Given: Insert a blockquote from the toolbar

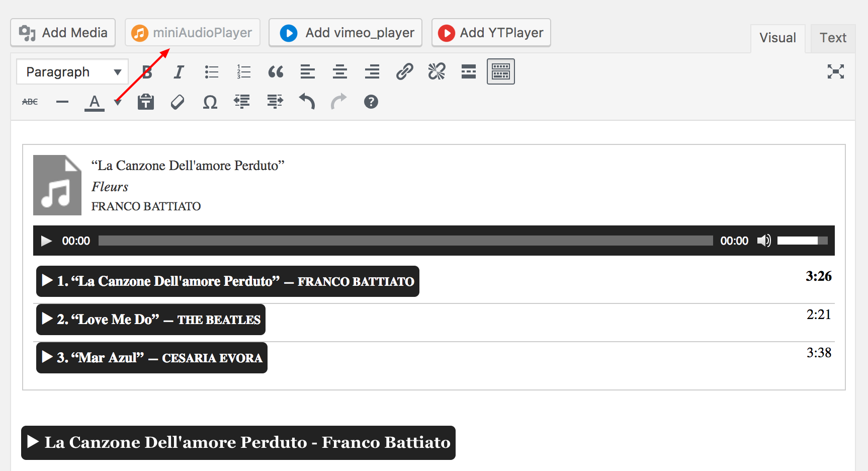Looking at the screenshot, I should [x=276, y=72].
